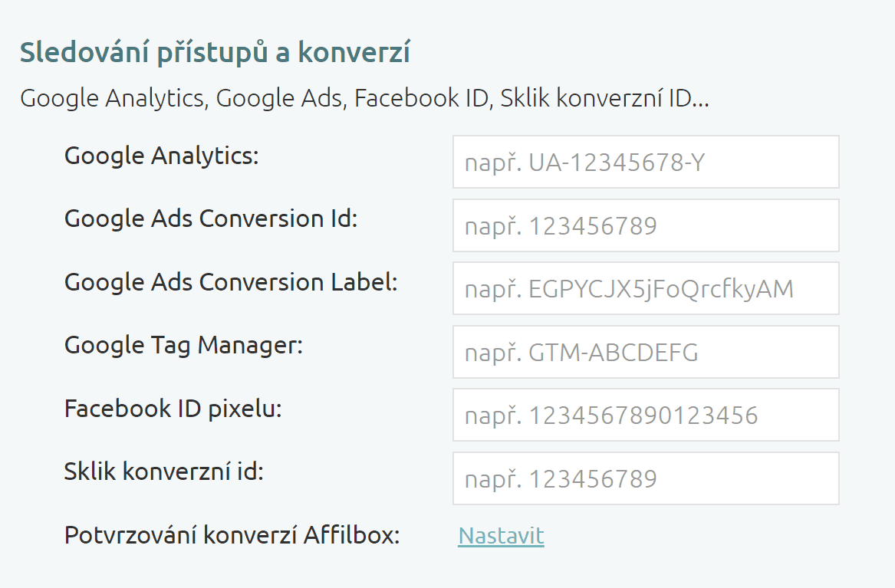Select the field showing placeholder UA-12345678-Y

[x=646, y=162]
